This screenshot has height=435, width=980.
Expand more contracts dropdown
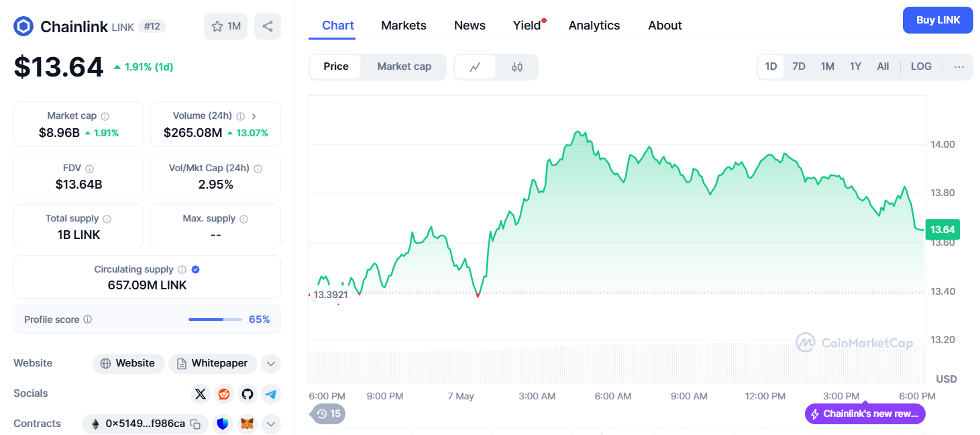(271, 424)
